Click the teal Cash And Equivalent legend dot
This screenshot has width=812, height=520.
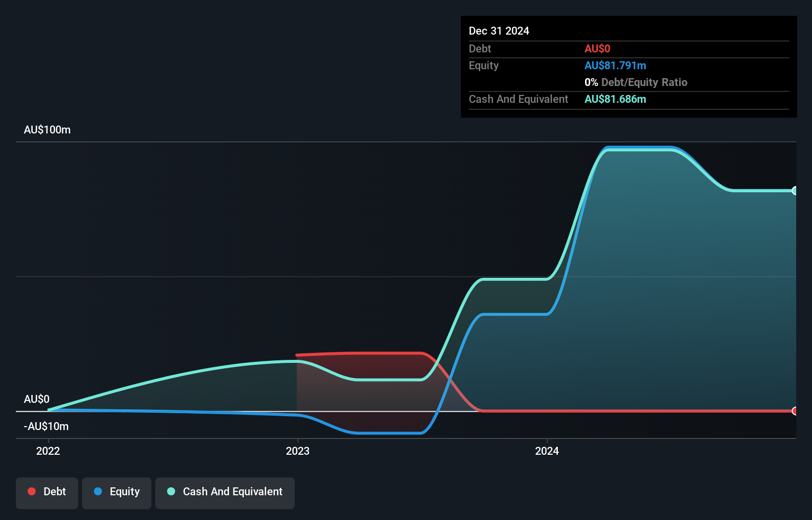click(x=171, y=491)
